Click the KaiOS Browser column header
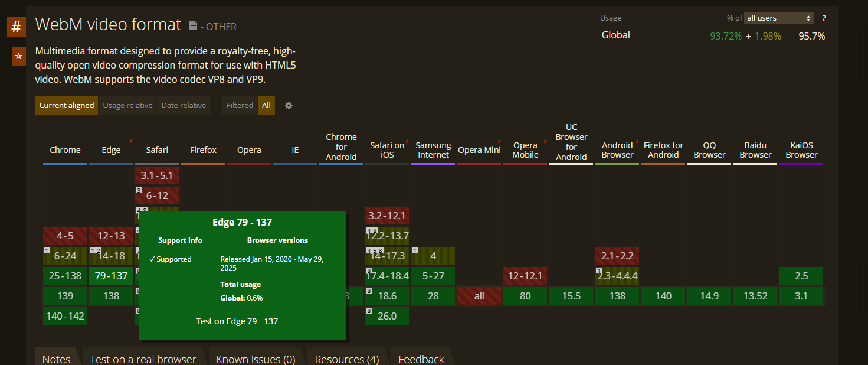Viewport: 868px width, 365px height. pos(801,150)
